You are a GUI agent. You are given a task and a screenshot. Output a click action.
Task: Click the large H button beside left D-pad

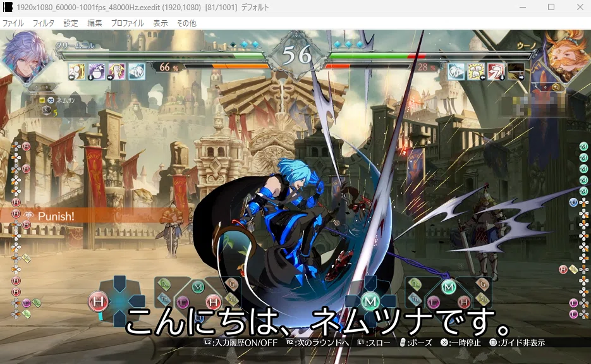coord(98,302)
